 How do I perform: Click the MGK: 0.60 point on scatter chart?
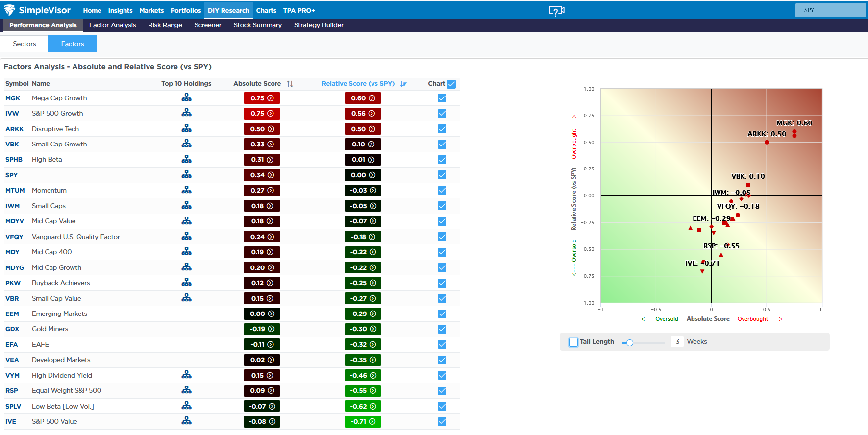point(794,131)
